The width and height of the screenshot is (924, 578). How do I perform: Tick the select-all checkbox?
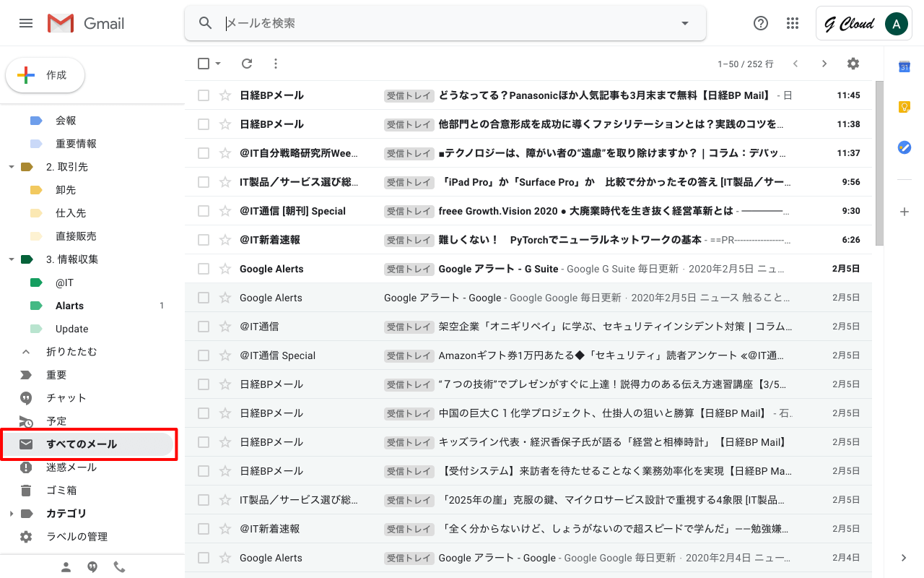[204, 64]
